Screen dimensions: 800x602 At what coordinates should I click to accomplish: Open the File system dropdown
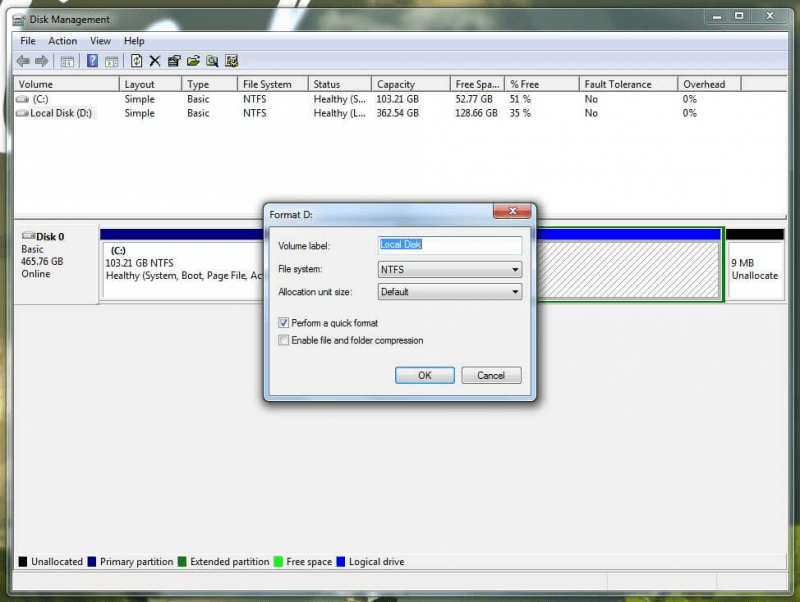click(450, 270)
